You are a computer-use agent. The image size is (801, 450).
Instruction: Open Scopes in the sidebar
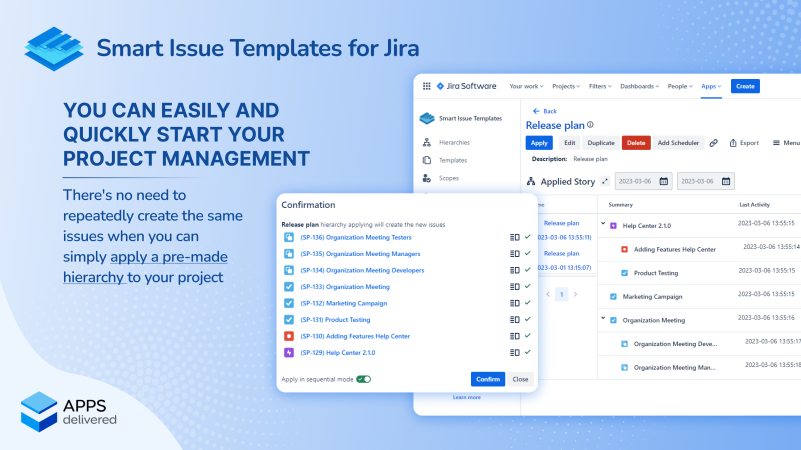coord(449,178)
